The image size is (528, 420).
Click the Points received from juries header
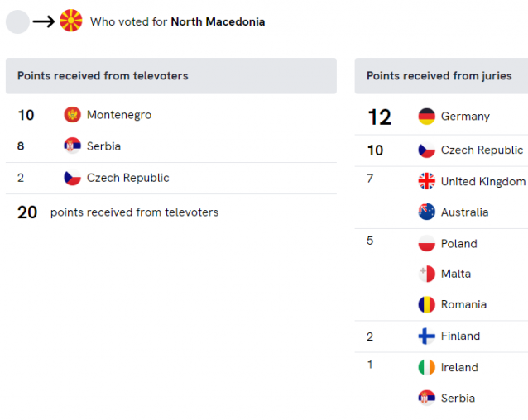point(441,76)
